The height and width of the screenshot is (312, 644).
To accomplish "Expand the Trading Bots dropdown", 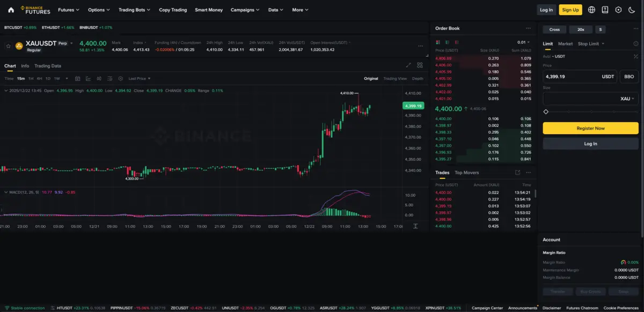I will (x=134, y=10).
